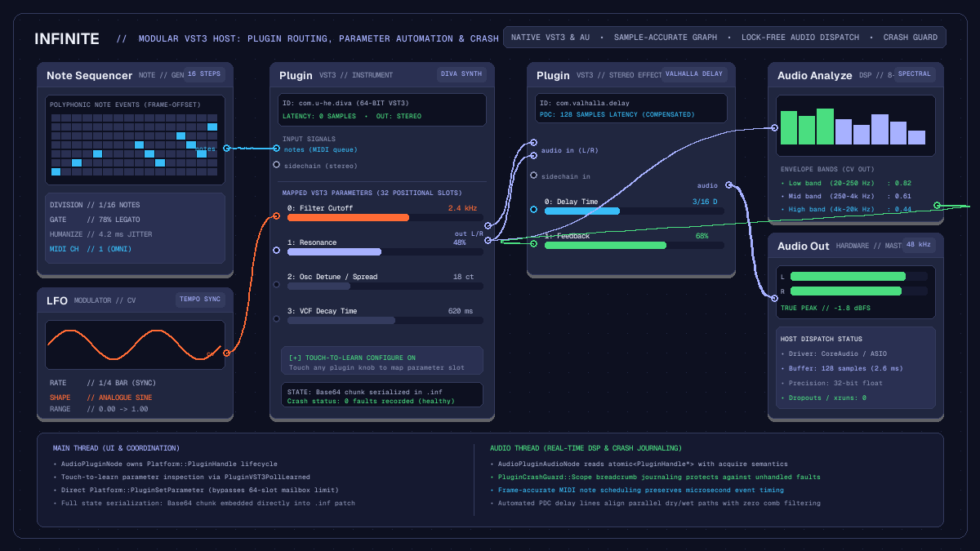Click the 16 STEPS badge
This screenshot has height=551, width=980.
pyautogui.click(x=203, y=73)
